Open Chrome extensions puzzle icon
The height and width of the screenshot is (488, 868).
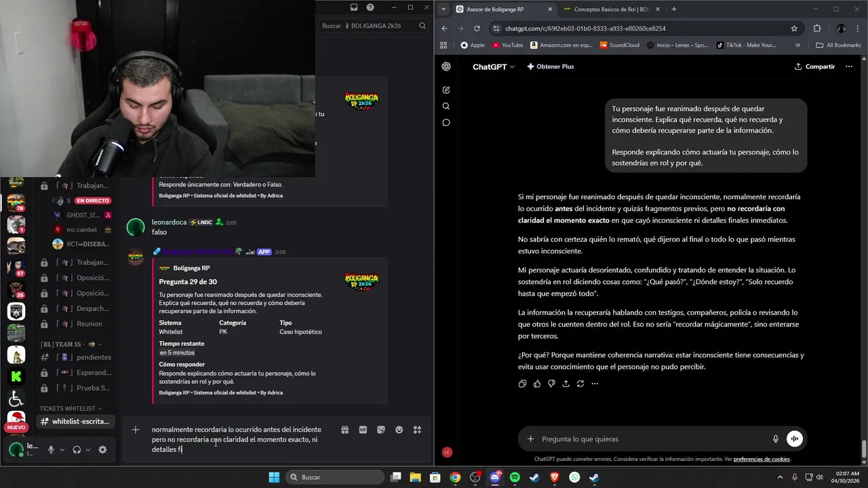[x=816, y=28]
